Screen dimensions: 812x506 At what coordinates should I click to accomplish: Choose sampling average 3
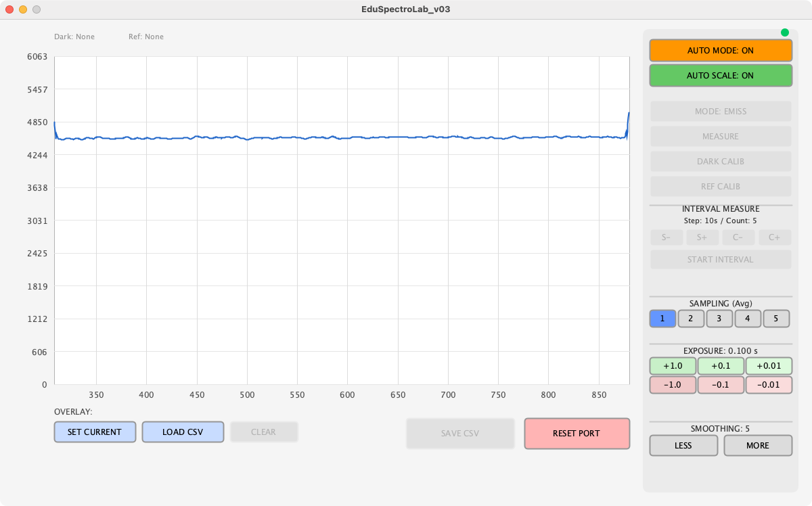pos(719,319)
